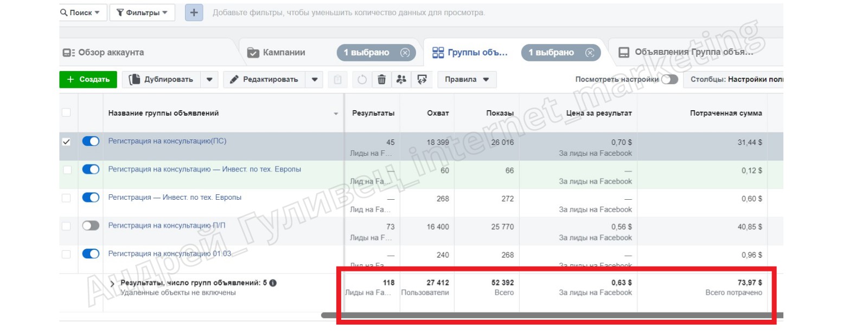Enable Регистрация на консультацию П/П ad set
The image size is (868, 336).
[x=91, y=226]
